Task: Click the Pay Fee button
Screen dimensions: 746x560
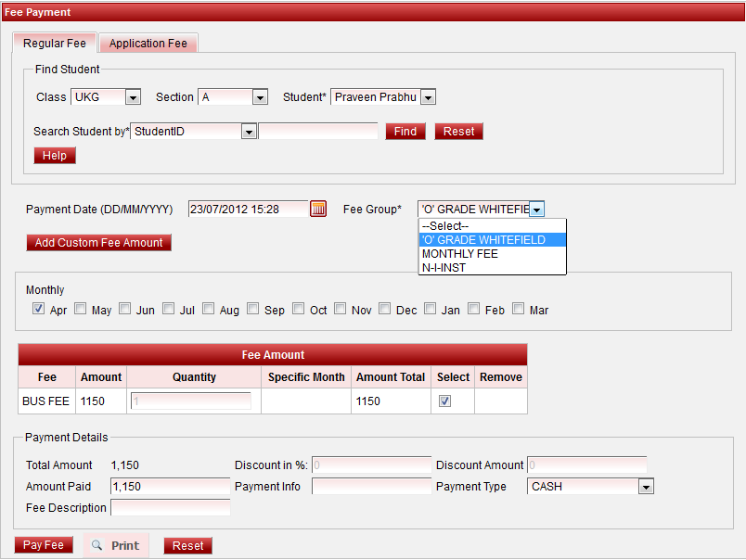Action: click(x=44, y=545)
